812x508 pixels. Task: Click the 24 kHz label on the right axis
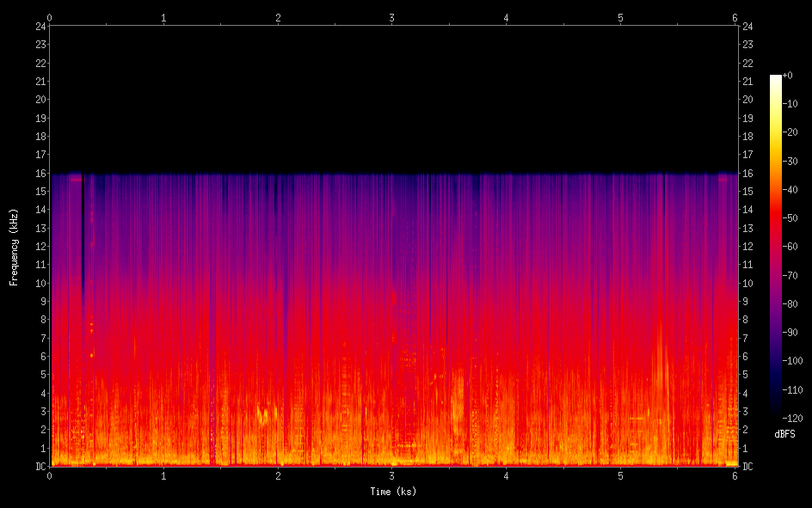[747, 26]
